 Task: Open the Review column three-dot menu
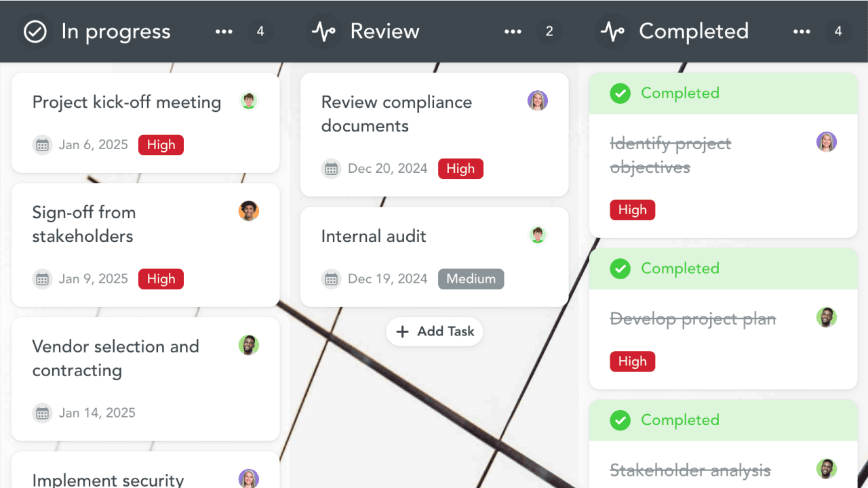pos(513,32)
